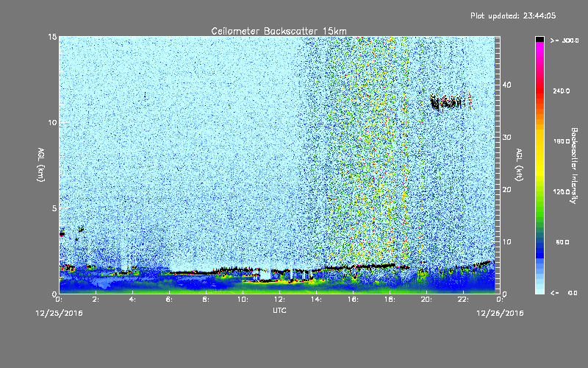Screen dimensions: 588x368
Task: Click the "<= 0.0" colorbar label
Action: (564, 293)
